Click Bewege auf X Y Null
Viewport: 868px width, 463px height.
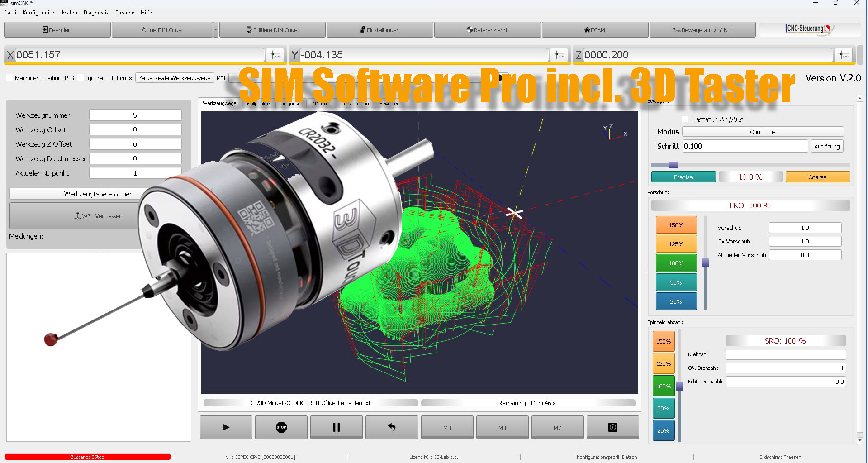click(702, 30)
